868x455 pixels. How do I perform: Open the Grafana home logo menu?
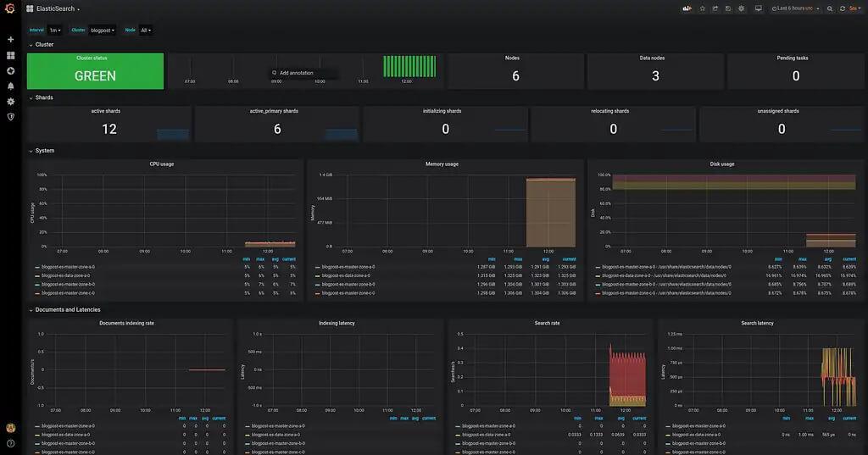(x=10, y=8)
